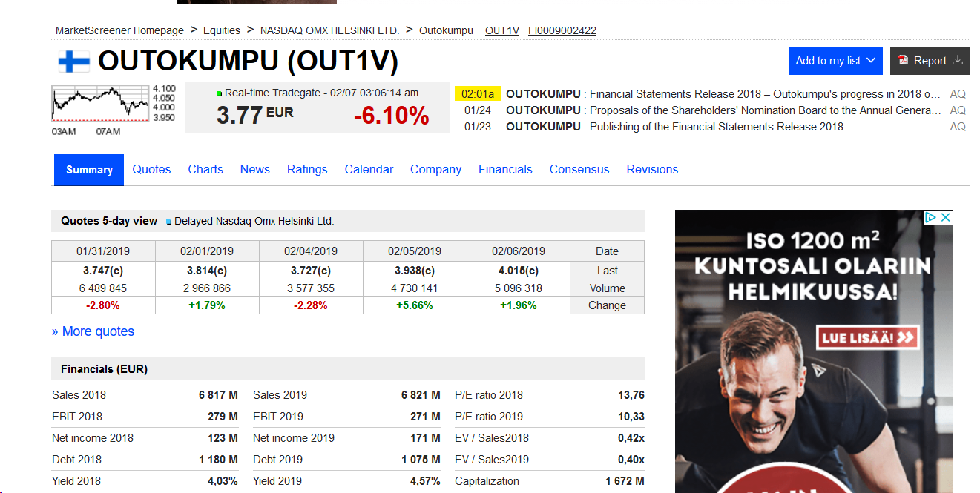980x493 pixels.
Task: Click the Sales 2018 value 6 817 M
Action: point(218,395)
